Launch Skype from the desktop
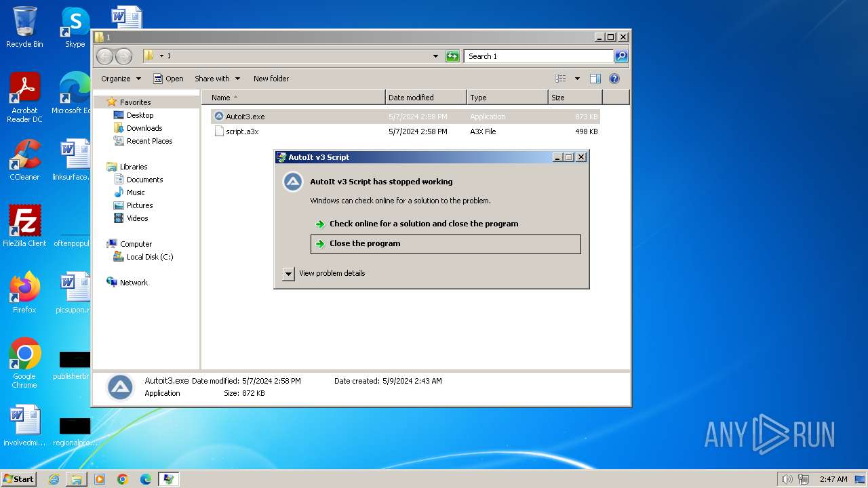The image size is (868, 488). (x=75, y=27)
